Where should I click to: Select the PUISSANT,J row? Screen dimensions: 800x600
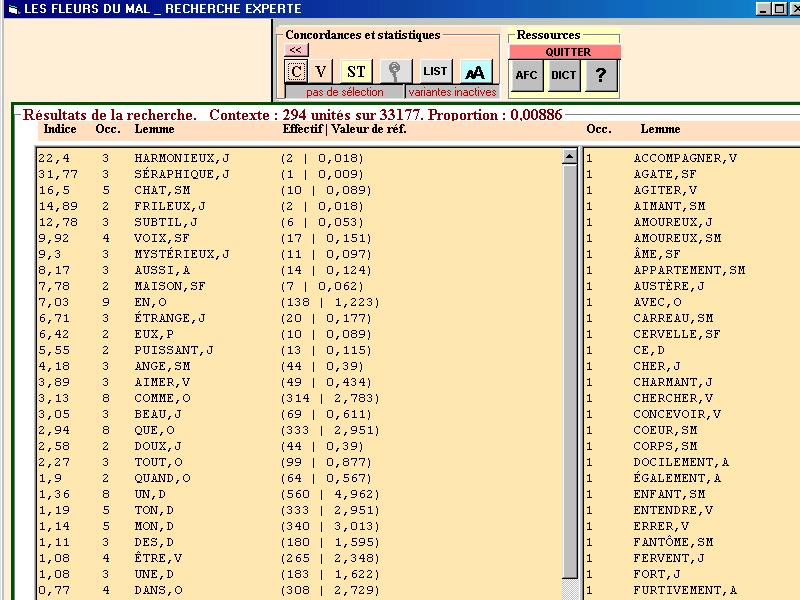point(298,350)
